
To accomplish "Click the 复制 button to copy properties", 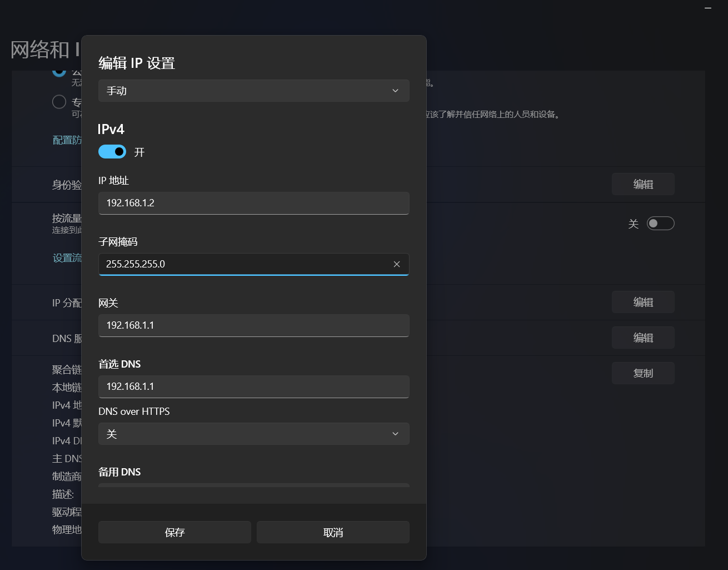I will 643,373.
